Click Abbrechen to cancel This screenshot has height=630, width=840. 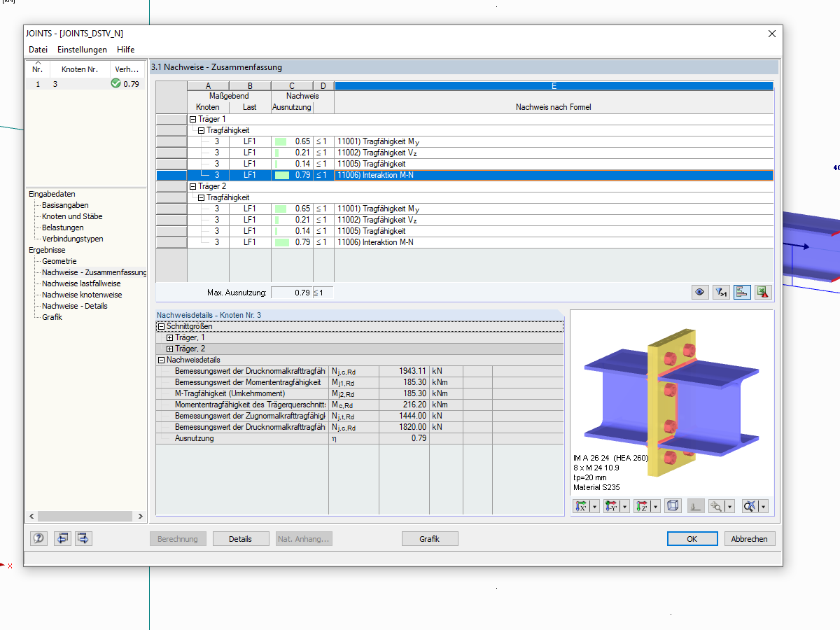(750, 539)
